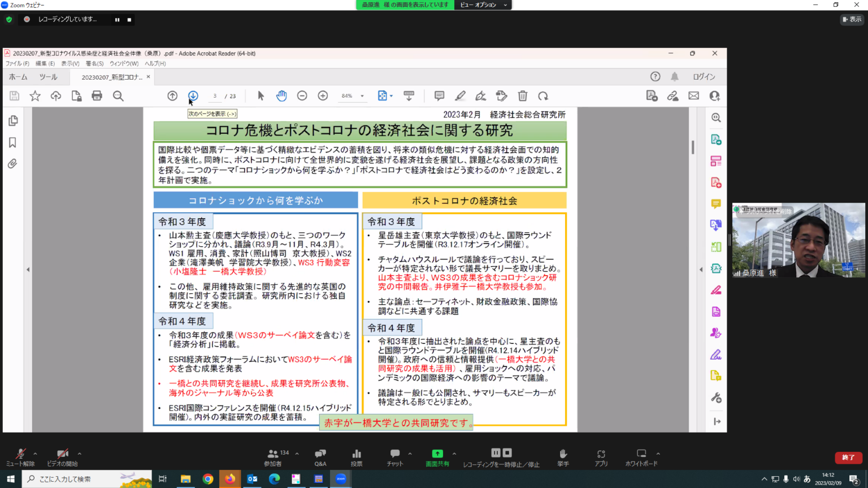Click the ログイン link in Acrobat

[x=703, y=76]
